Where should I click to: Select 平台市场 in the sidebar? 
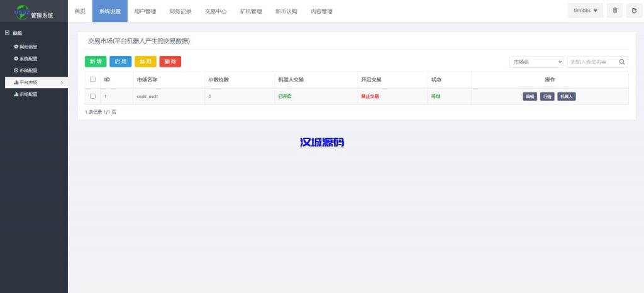tap(36, 82)
